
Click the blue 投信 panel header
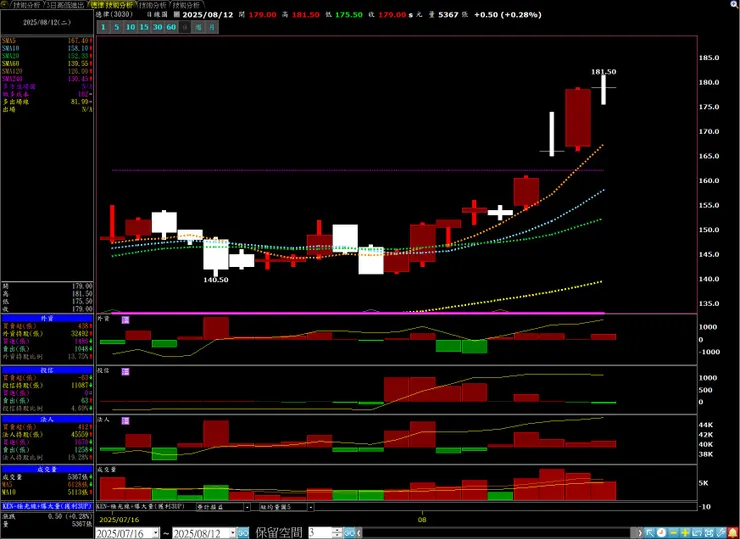pos(47,371)
